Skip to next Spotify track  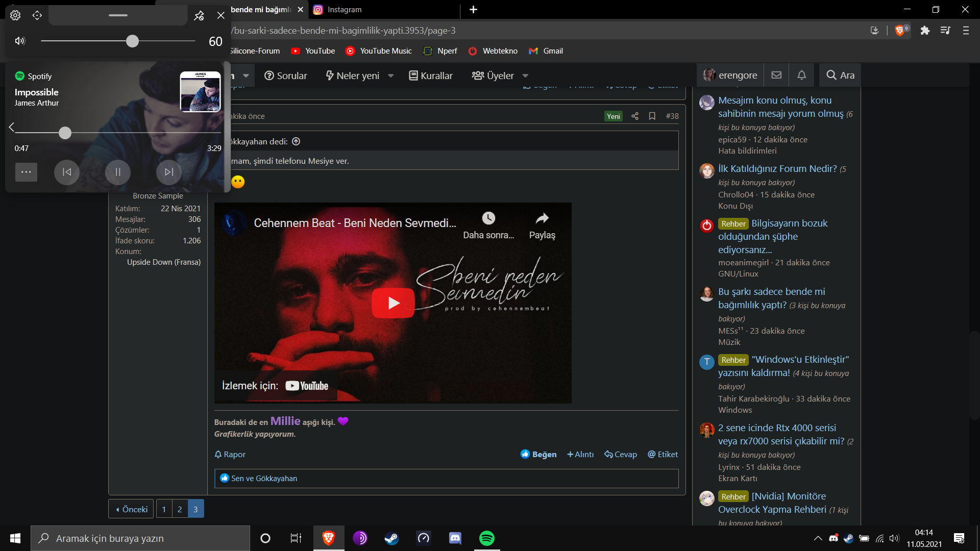[x=169, y=172]
